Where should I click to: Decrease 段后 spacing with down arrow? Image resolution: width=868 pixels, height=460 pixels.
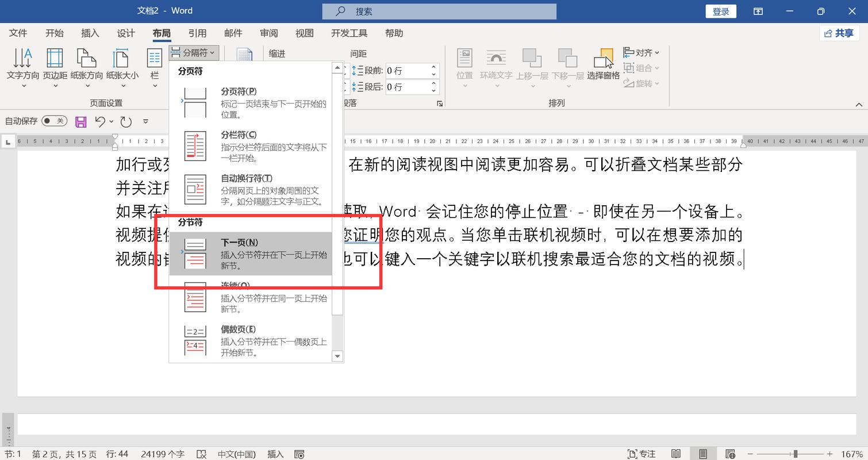pos(434,90)
